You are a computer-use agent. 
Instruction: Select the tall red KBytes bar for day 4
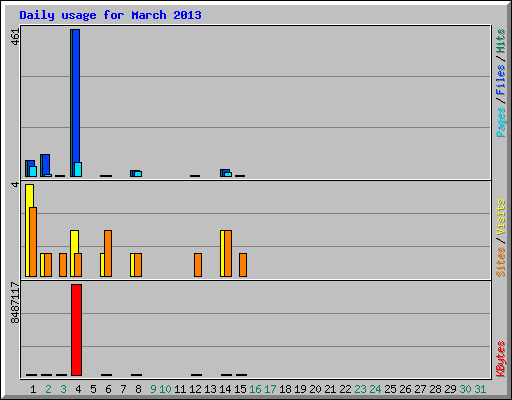coord(76,330)
